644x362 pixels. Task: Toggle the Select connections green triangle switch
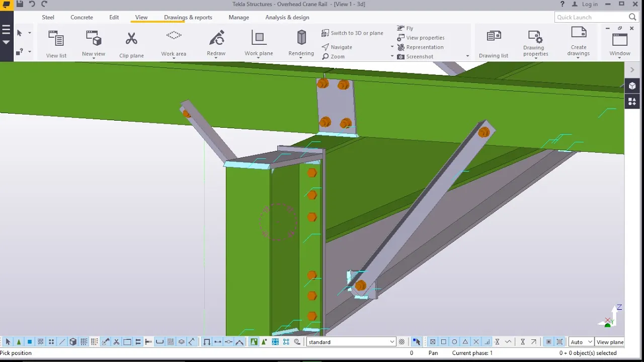point(19,342)
